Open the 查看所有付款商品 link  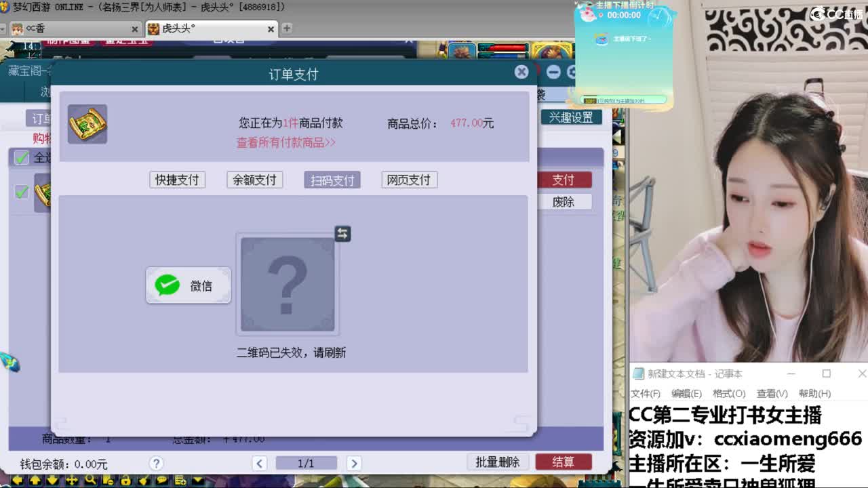[x=285, y=142]
